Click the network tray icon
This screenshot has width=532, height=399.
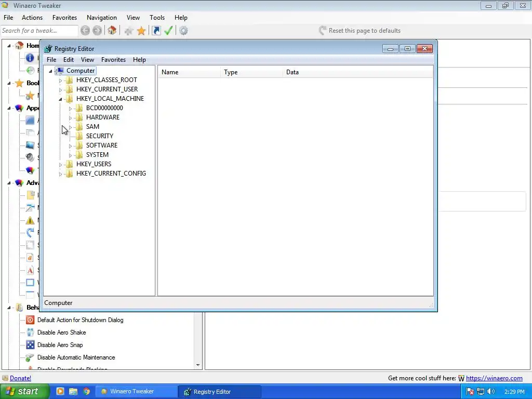481,392
